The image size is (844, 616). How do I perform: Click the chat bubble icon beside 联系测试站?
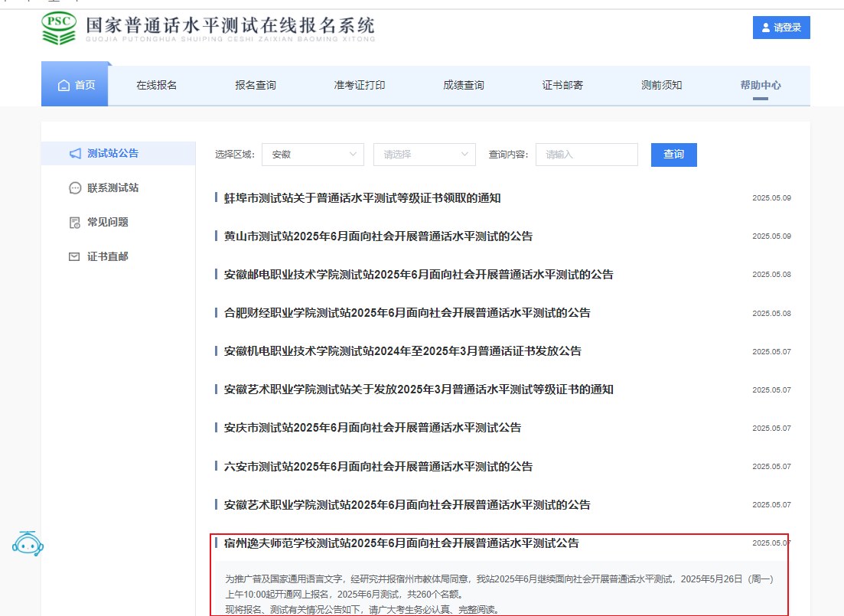75,188
